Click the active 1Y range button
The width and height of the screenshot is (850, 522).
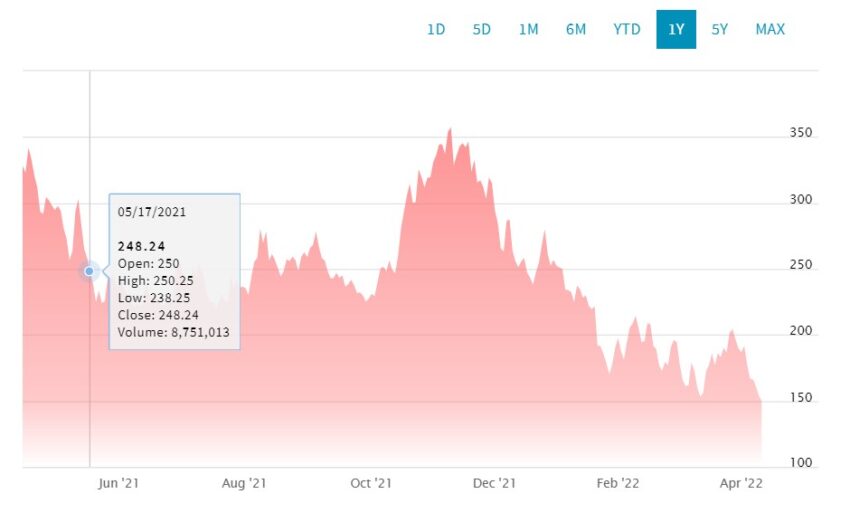[x=676, y=29]
